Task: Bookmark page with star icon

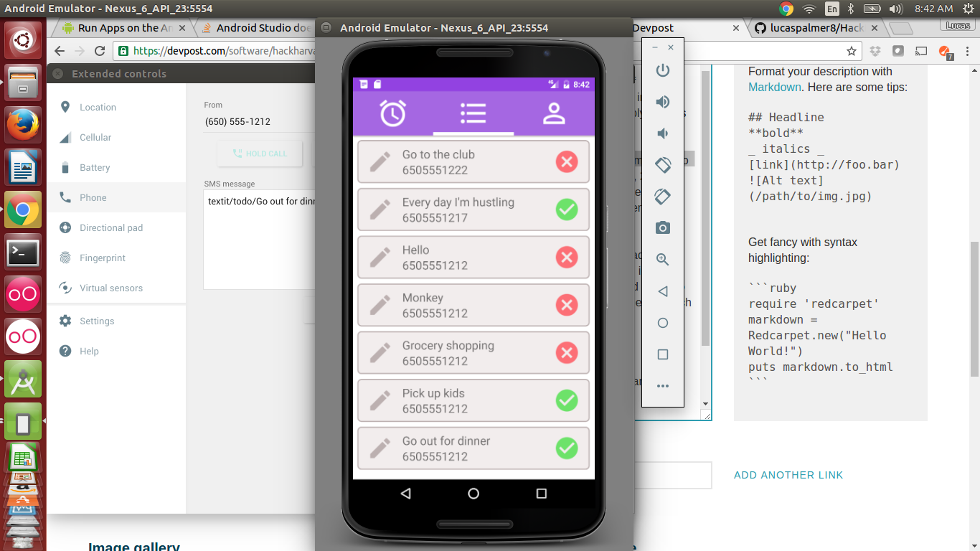Action: (x=852, y=51)
